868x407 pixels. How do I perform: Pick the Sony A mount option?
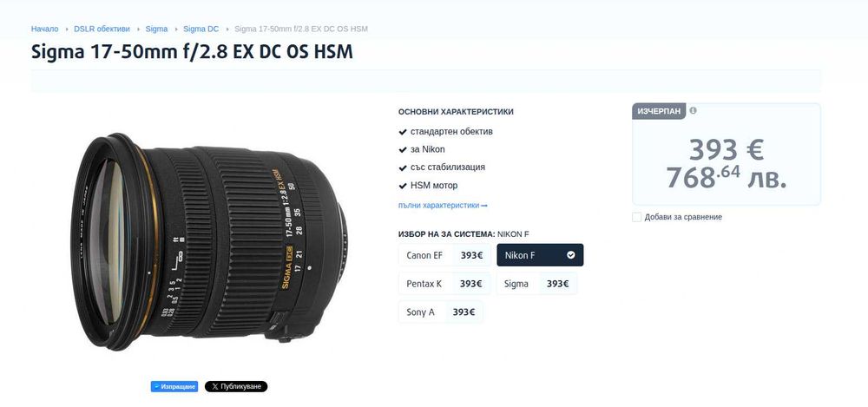click(x=441, y=312)
